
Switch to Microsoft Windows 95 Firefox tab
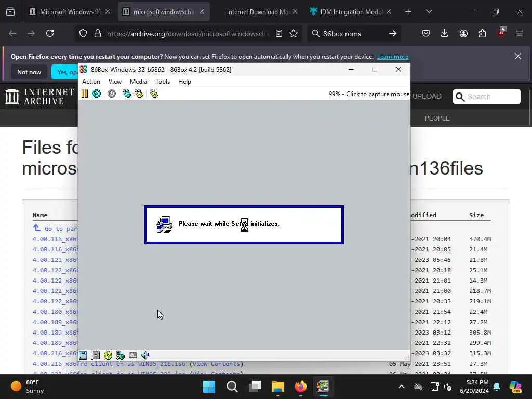coord(70,11)
